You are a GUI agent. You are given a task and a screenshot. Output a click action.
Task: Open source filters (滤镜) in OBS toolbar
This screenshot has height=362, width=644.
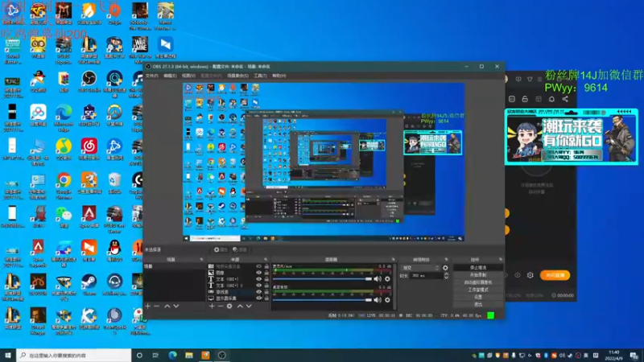click(x=239, y=249)
